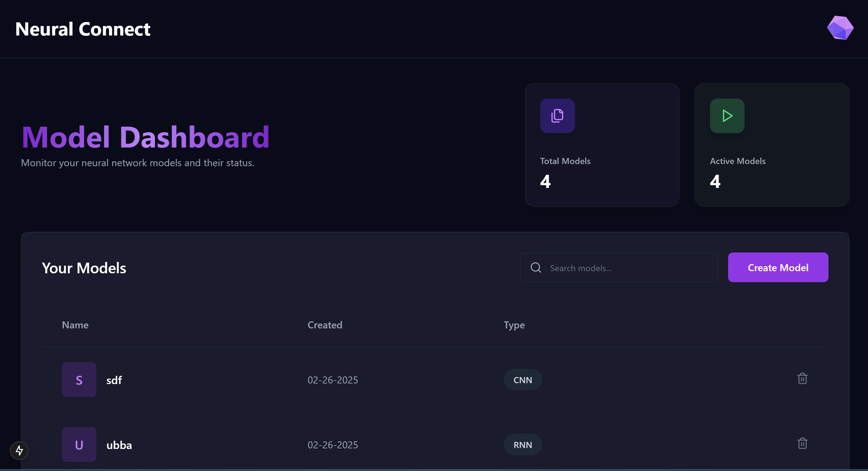Image resolution: width=868 pixels, height=471 pixels.
Task: Click the Name column header
Action: [75, 325]
